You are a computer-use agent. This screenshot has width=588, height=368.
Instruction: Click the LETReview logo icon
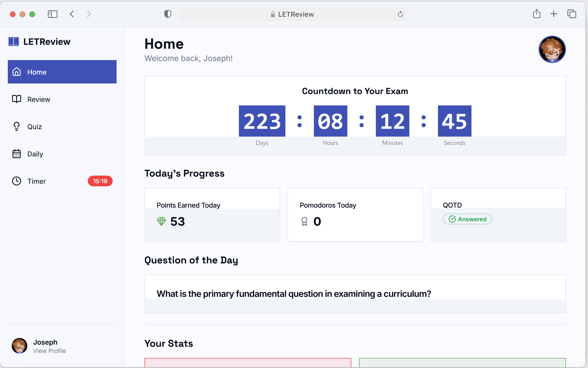[x=13, y=41]
